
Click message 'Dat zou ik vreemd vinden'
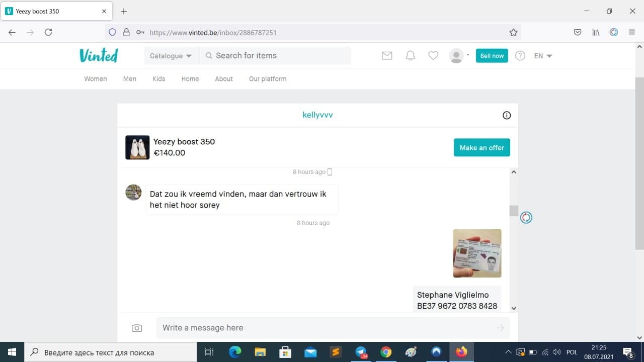[x=242, y=200]
